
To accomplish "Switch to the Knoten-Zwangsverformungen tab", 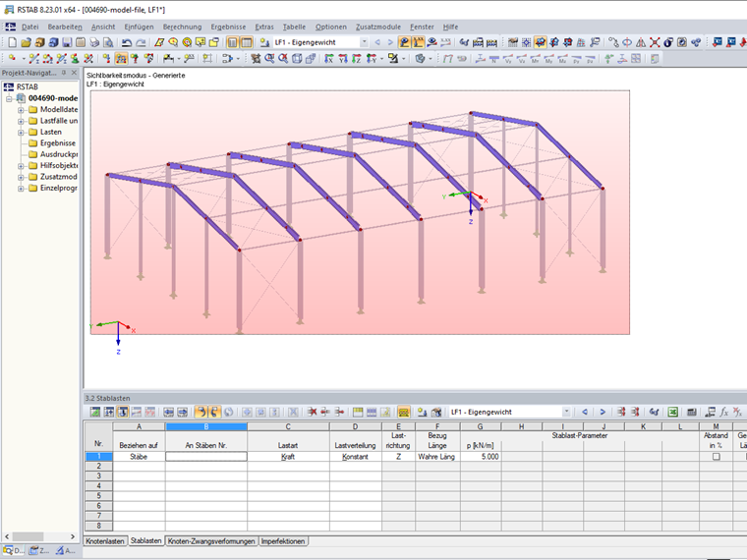I will tap(211, 541).
